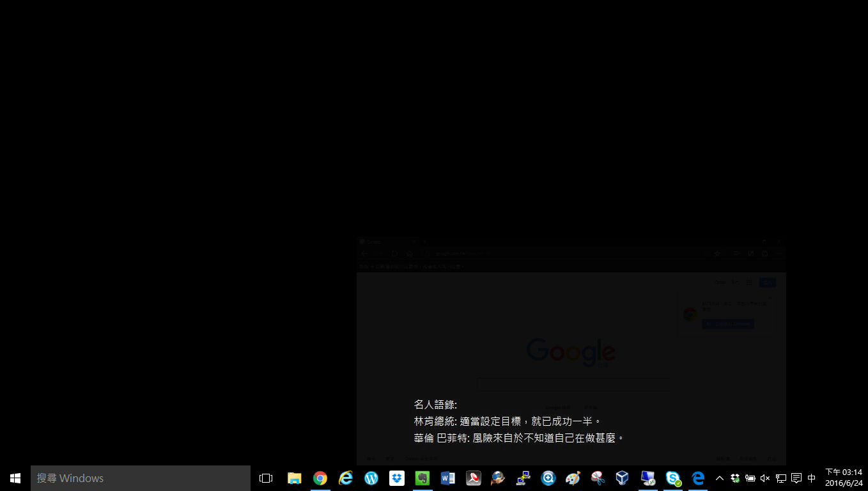
Task: Click the Edge browser home button
Action: pyautogui.click(x=410, y=254)
